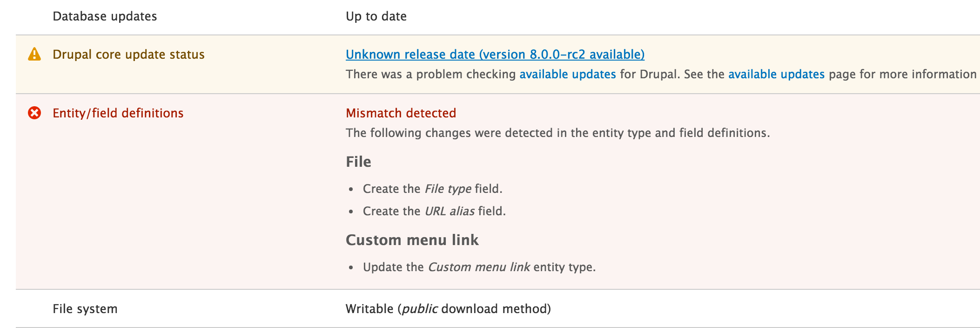The image size is (980, 328).
Task: Select the Up to date status text
Action: tap(376, 16)
